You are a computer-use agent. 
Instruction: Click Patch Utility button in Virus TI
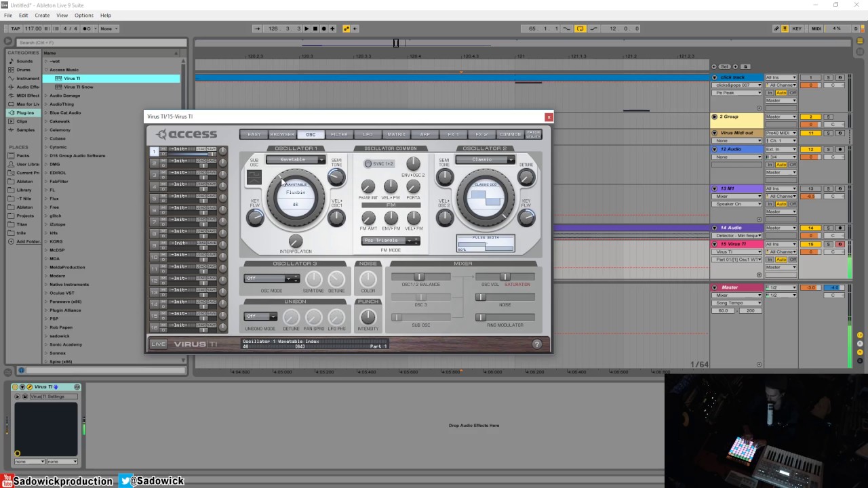534,134
